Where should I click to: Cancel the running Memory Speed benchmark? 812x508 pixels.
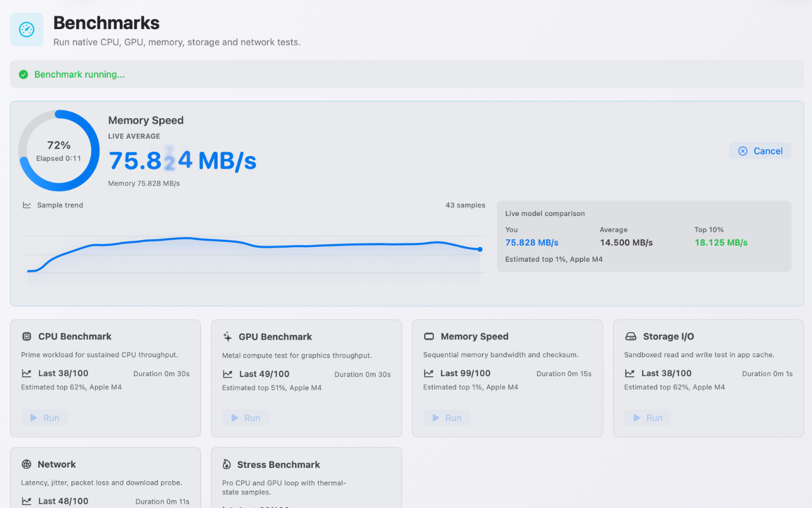(x=760, y=151)
